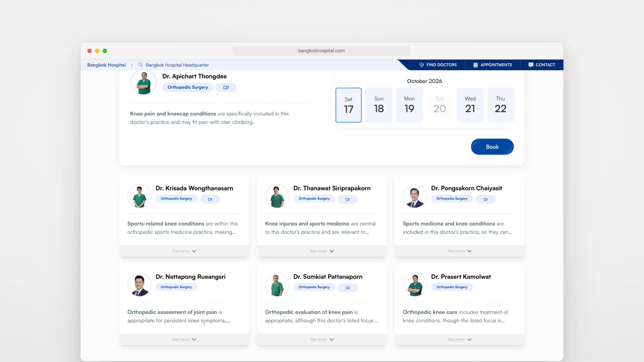
Task: Click Orthopedic Surgery tag for Dr. Nattapong
Action: [176, 287]
